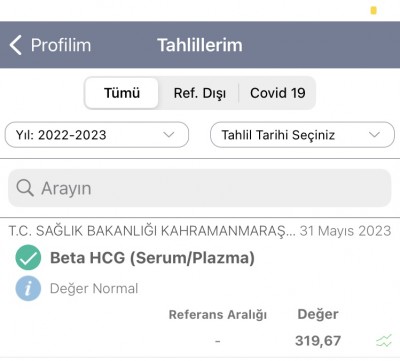Select the Tümü segment
Viewport: 400px width, 361px height.
pyautogui.click(x=122, y=93)
